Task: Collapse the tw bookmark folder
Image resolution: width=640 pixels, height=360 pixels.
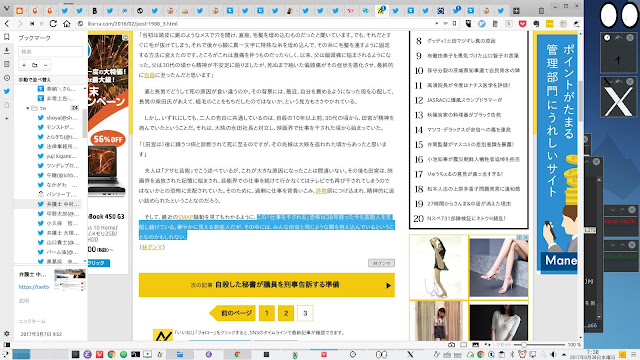Action: click(x=28, y=108)
